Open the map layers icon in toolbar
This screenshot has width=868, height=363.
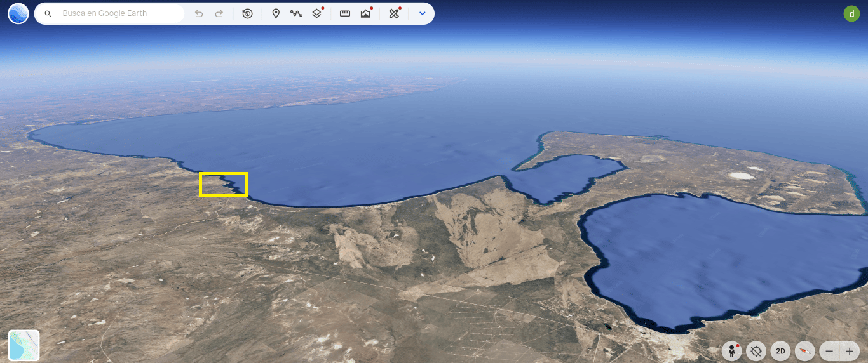317,13
